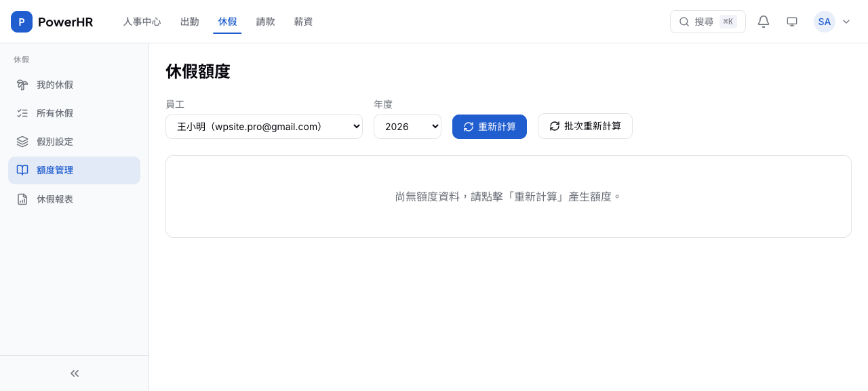Viewport: 868px width, 391px height.
Task: Click the monitor display icon in the header
Action: [791, 22]
